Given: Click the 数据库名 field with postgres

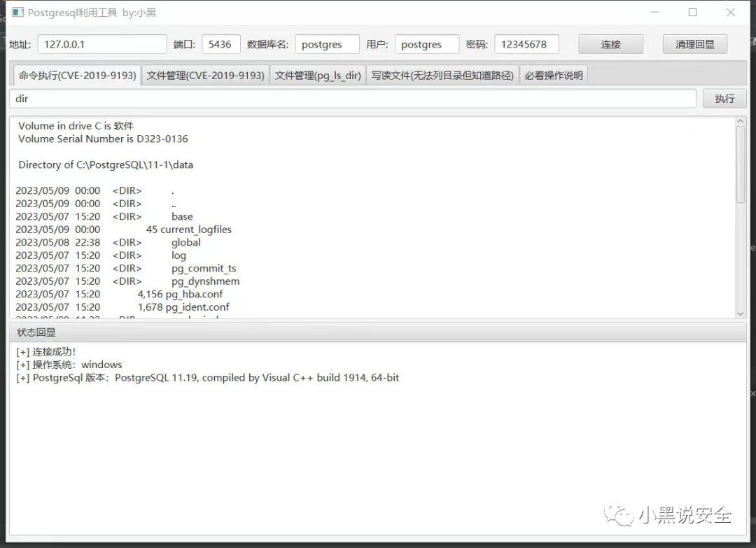Looking at the screenshot, I should pyautogui.click(x=328, y=44).
